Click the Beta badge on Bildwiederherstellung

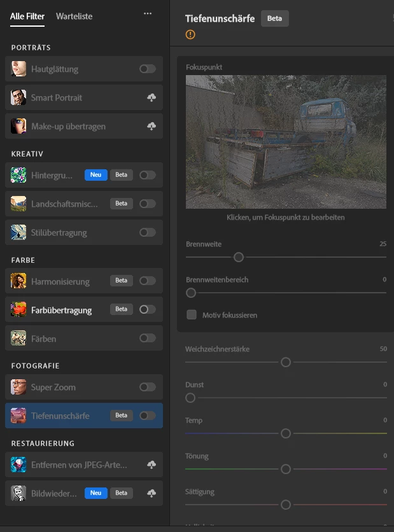(x=121, y=493)
